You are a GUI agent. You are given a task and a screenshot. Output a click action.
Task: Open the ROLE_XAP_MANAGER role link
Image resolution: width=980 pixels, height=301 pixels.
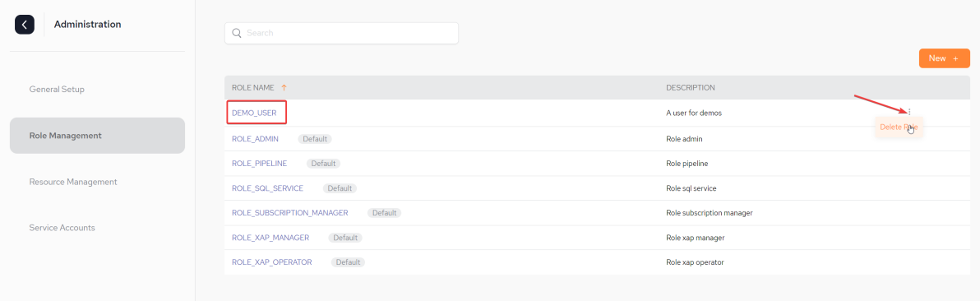(x=270, y=238)
